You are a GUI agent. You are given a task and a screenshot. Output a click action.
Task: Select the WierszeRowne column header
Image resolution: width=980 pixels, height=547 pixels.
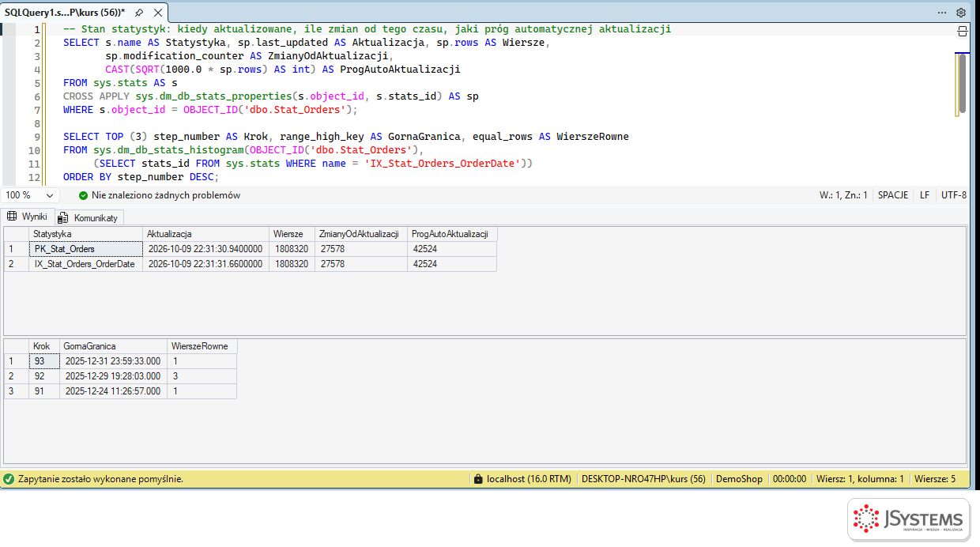(x=202, y=346)
